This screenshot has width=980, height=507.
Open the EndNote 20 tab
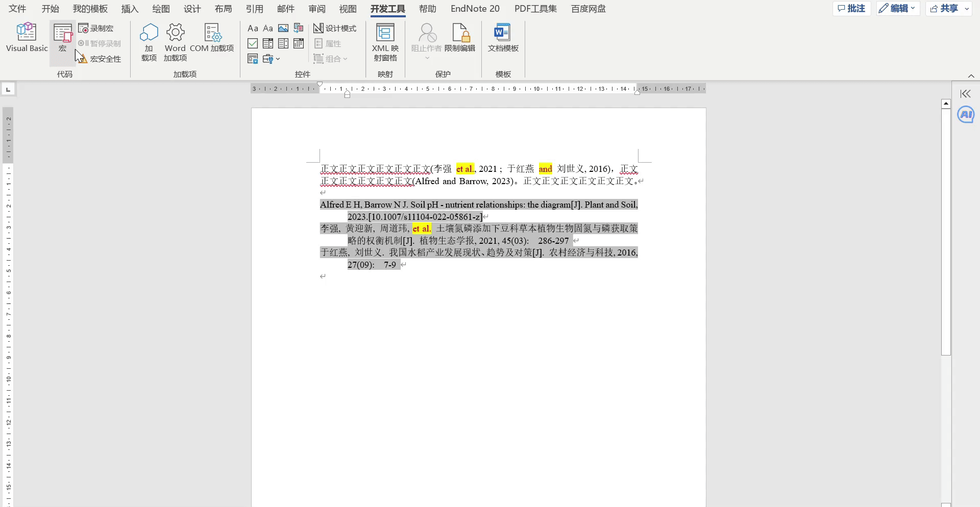[475, 9]
